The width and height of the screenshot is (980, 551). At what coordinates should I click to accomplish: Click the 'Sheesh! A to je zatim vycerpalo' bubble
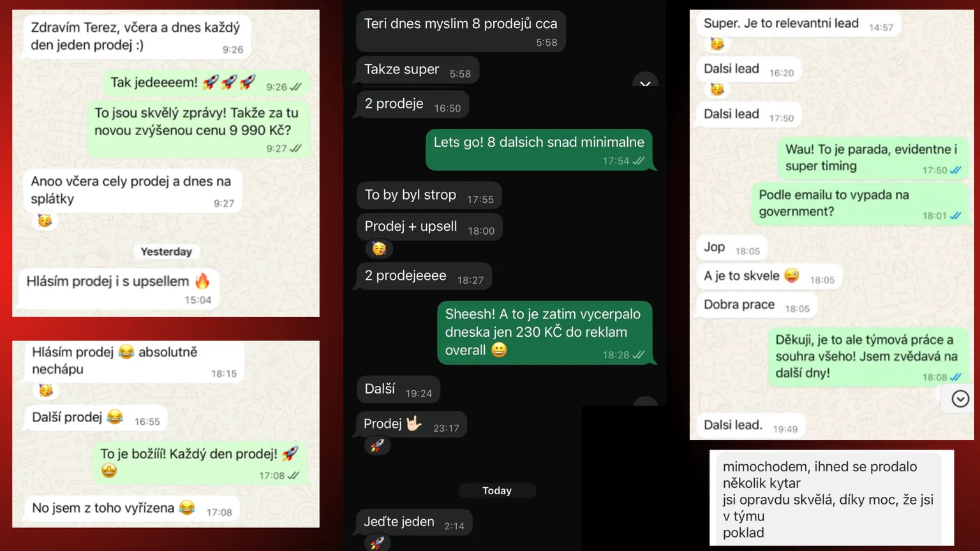coord(544,332)
